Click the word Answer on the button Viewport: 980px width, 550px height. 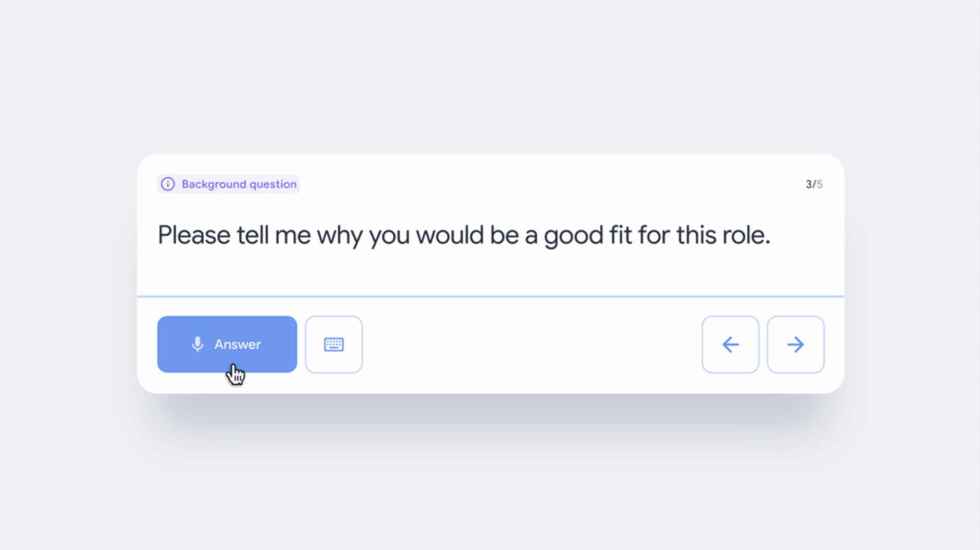238,344
